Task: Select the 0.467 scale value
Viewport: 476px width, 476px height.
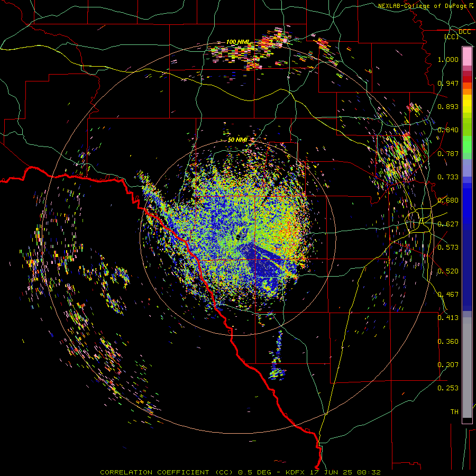Action: (x=448, y=295)
